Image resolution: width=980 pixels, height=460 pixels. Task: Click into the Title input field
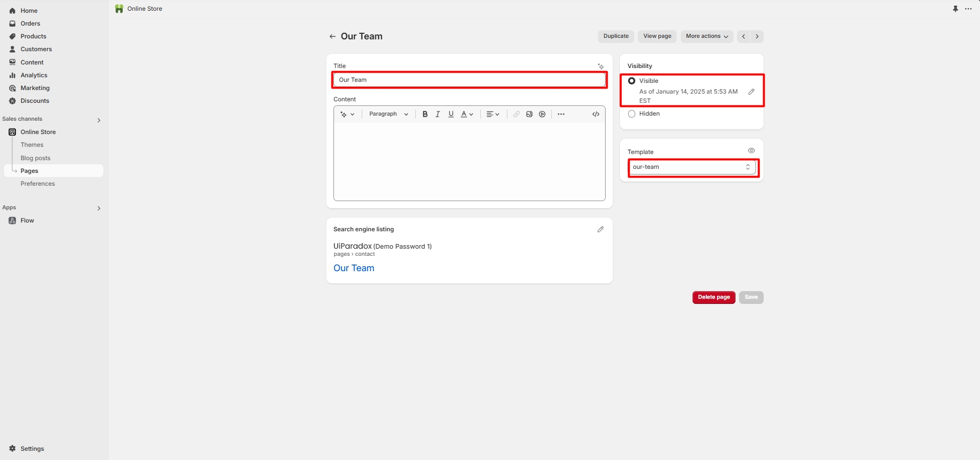(x=469, y=80)
